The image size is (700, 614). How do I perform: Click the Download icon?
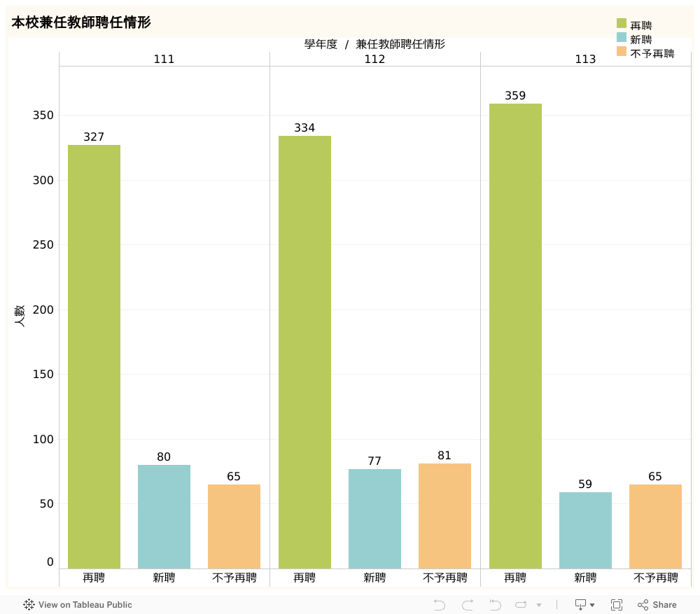coord(580,605)
